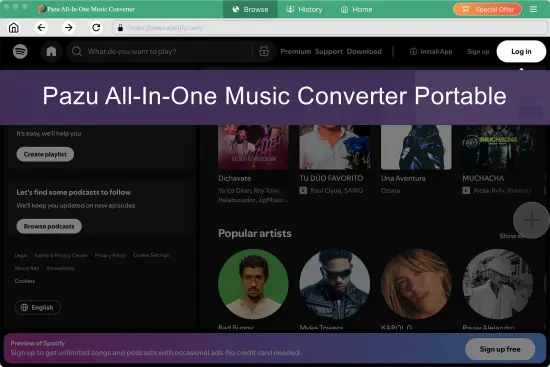Click the Una Aventura title
Viewport: 550px width, 367px height.
pos(403,178)
